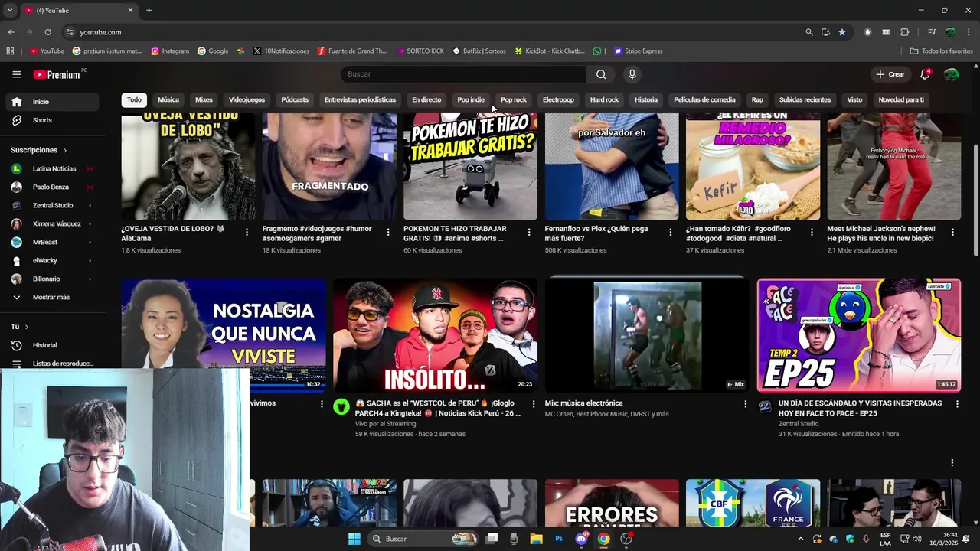980x551 pixels.
Task: Open options for ¿Oveja vestida de lobo? short
Action: point(247,232)
